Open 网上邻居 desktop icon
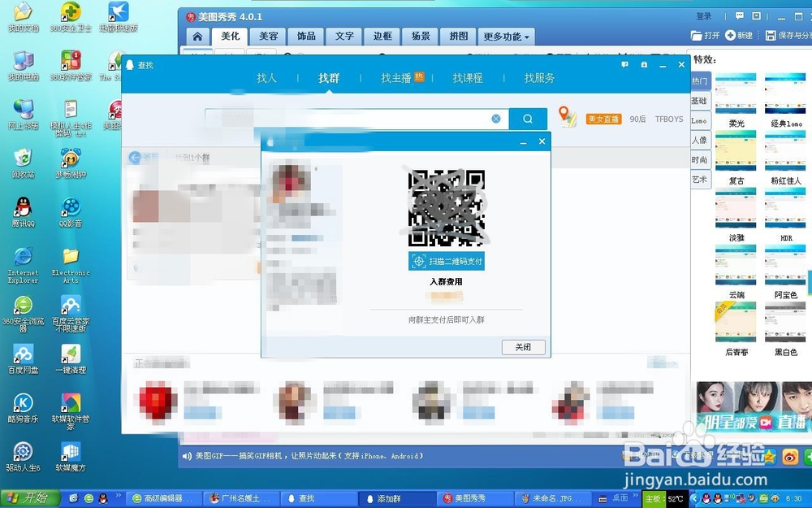Screen dimensions: 812x508 point(24,115)
